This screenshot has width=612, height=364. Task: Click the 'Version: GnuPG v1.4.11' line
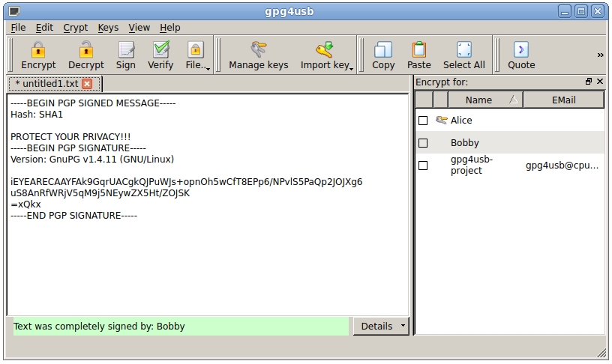coord(92,160)
